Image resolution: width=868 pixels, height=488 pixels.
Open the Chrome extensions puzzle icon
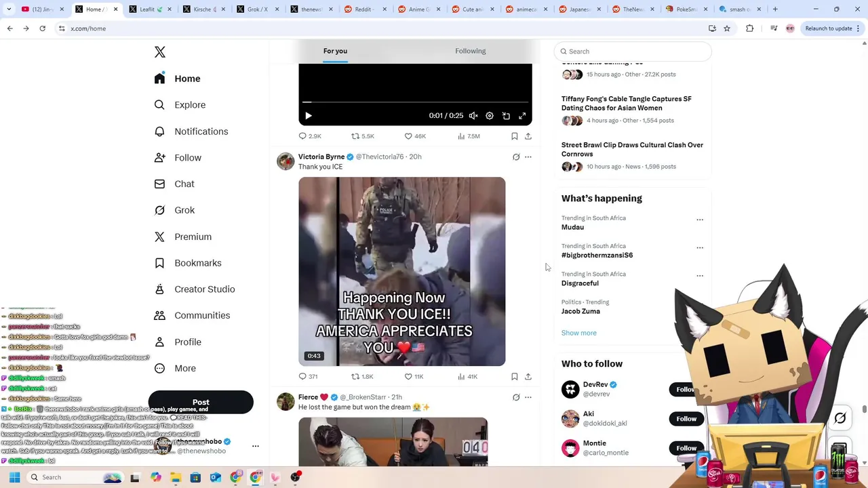click(749, 28)
